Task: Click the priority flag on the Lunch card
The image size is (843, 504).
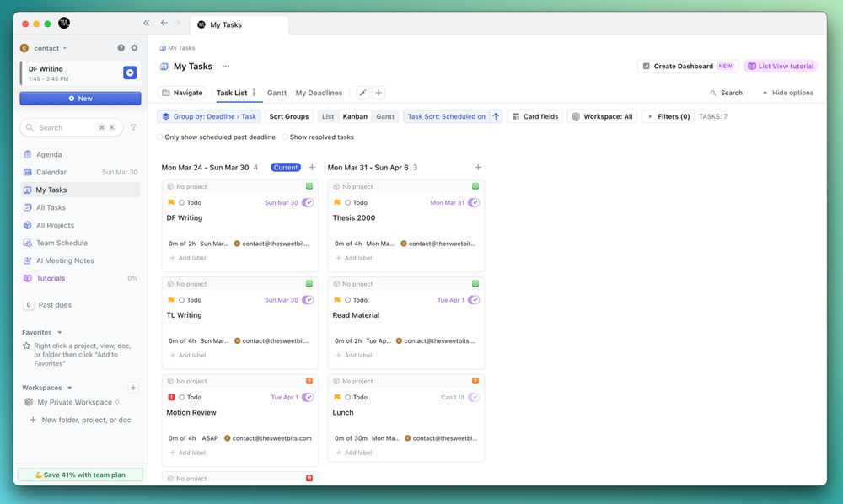Action: click(x=337, y=397)
